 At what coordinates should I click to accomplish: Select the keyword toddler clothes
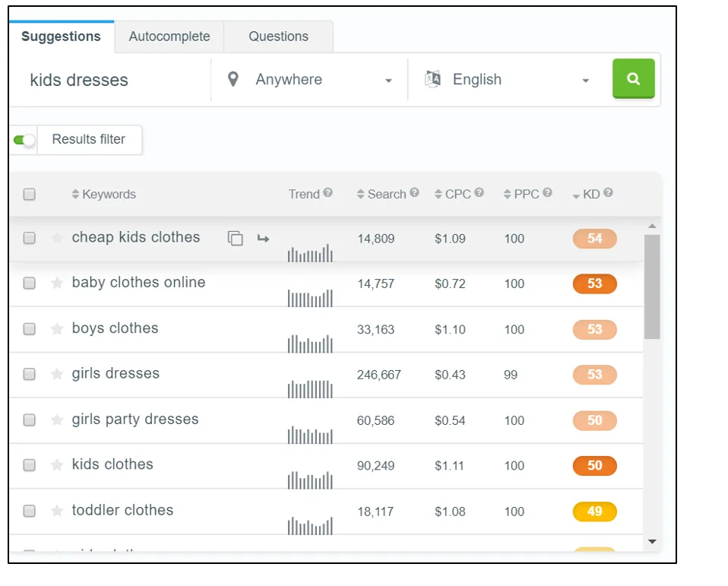(29, 511)
